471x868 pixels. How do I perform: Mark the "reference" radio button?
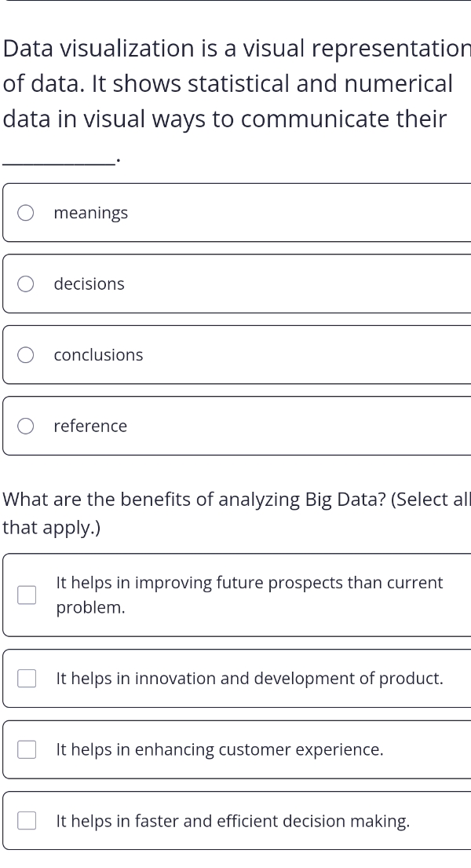tap(26, 426)
